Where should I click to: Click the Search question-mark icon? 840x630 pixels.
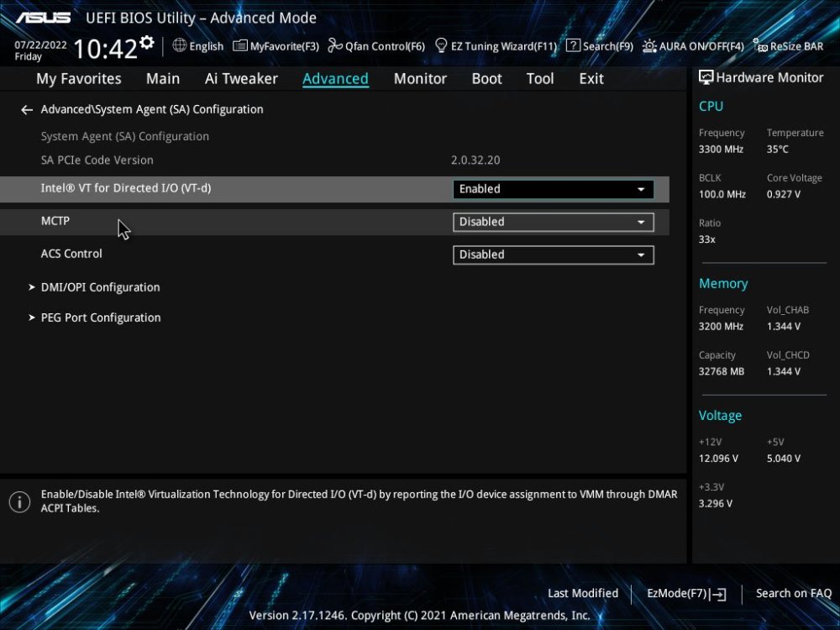click(573, 45)
